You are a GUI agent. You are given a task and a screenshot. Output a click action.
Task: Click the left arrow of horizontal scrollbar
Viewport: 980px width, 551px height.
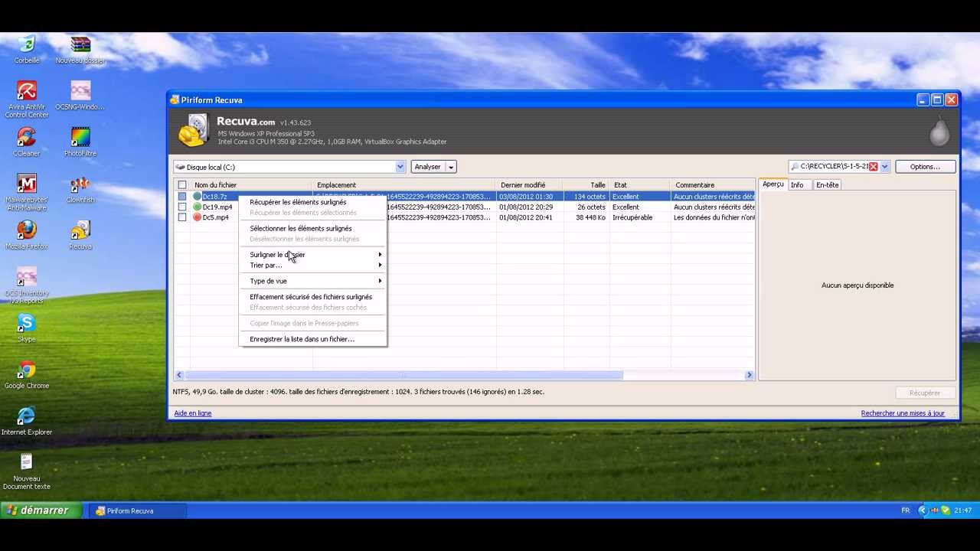[x=179, y=375]
